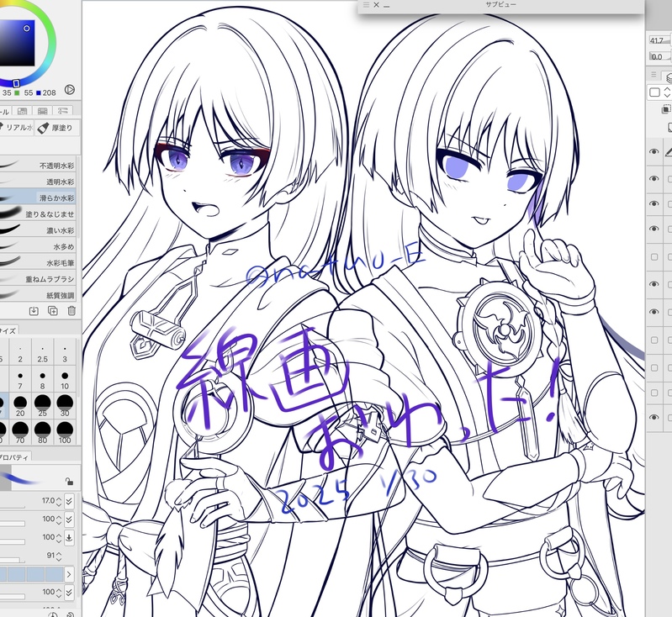Toggle the eye icon of the third layer row
The image size is (672, 617).
[654, 203]
